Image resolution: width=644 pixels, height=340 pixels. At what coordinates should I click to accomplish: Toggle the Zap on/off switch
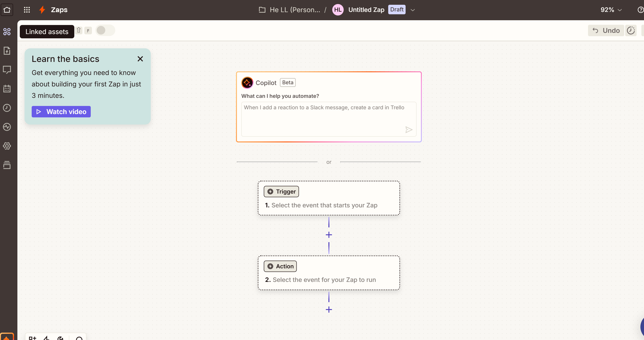(x=105, y=30)
